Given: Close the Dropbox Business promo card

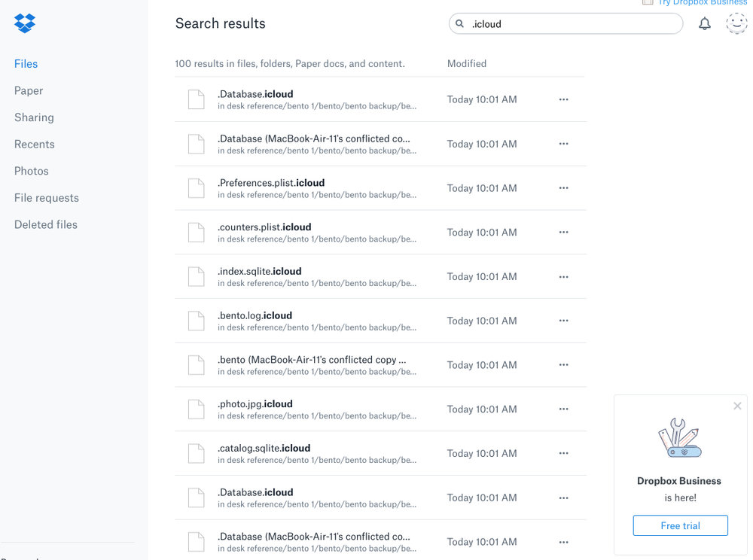Looking at the screenshot, I should pos(737,406).
